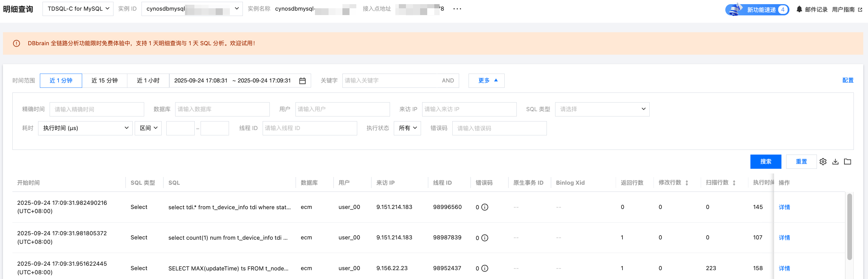Open TDSQL-C for MySQL product dropdown
The height and width of the screenshot is (279, 868).
[78, 9]
